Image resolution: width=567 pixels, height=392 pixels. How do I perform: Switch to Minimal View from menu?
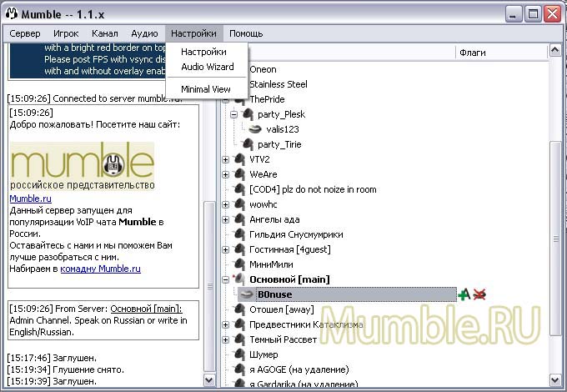[205, 89]
